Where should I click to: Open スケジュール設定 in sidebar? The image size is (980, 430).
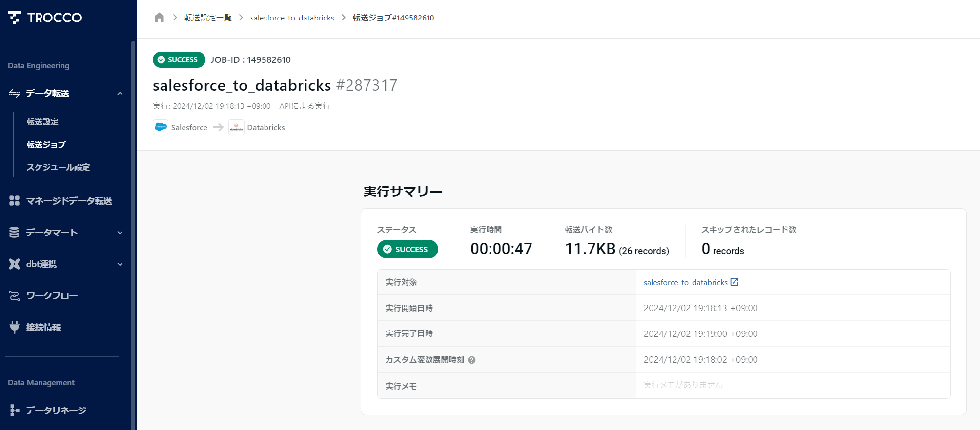coord(58,167)
